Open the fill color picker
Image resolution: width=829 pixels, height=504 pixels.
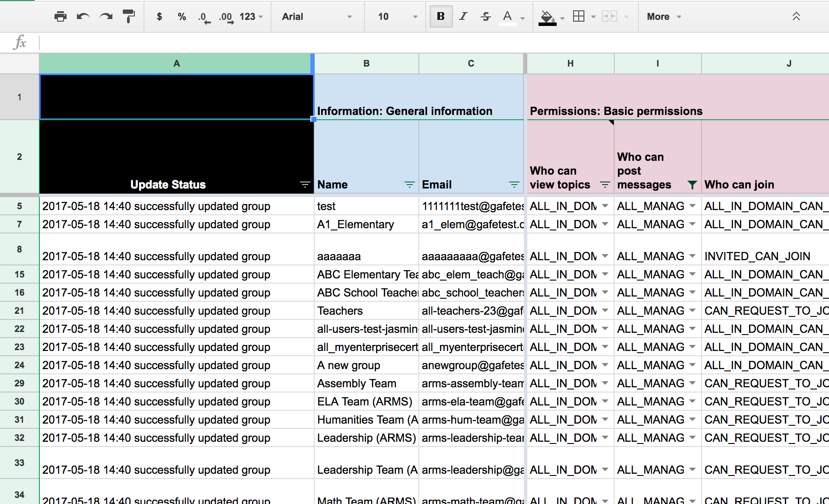point(547,17)
